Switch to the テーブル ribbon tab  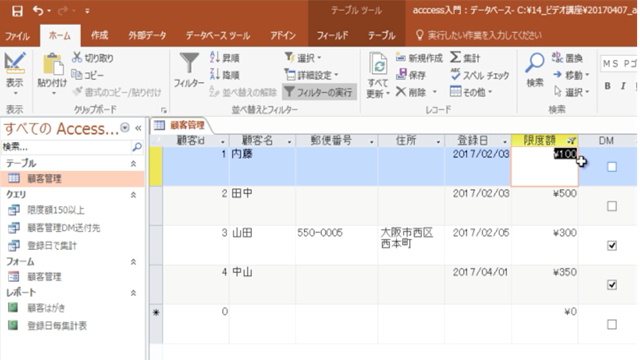pyautogui.click(x=382, y=36)
